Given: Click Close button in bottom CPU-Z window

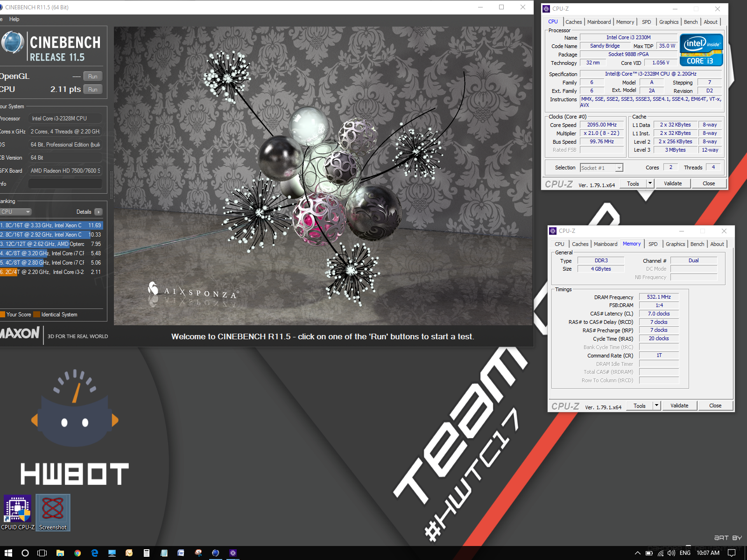Looking at the screenshot, I should (x=715, y=406).
